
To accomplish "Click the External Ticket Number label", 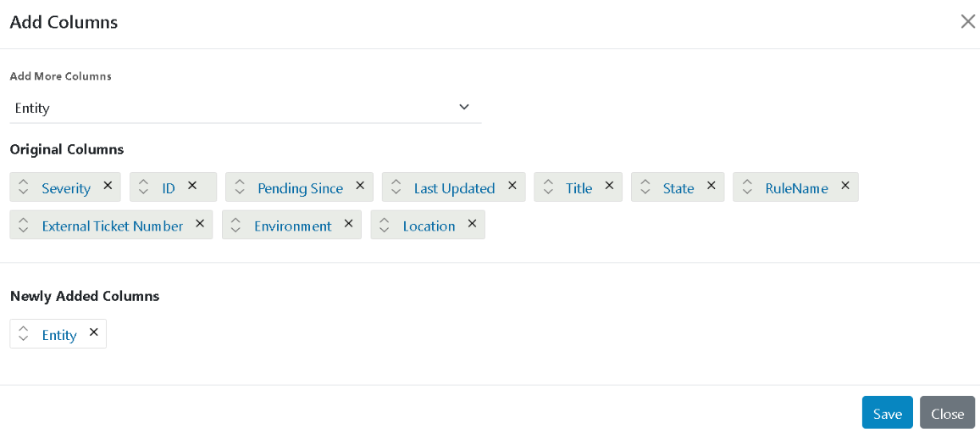I will (x=113, y=226).
